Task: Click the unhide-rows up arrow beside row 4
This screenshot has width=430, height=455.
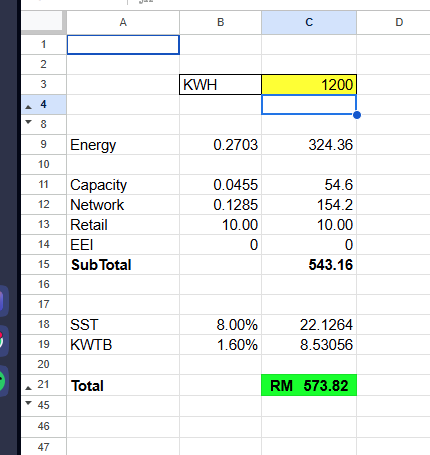Action: tap(29, 107)
